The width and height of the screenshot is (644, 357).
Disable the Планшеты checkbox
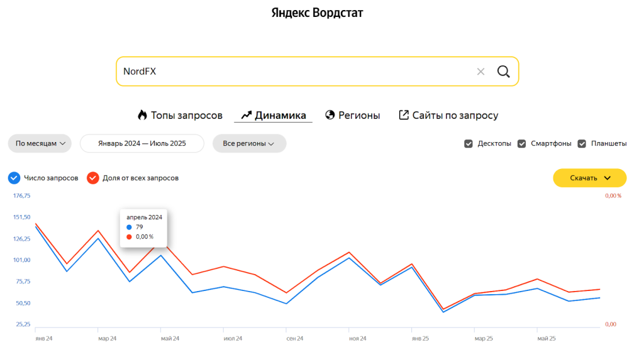(582, 143)
